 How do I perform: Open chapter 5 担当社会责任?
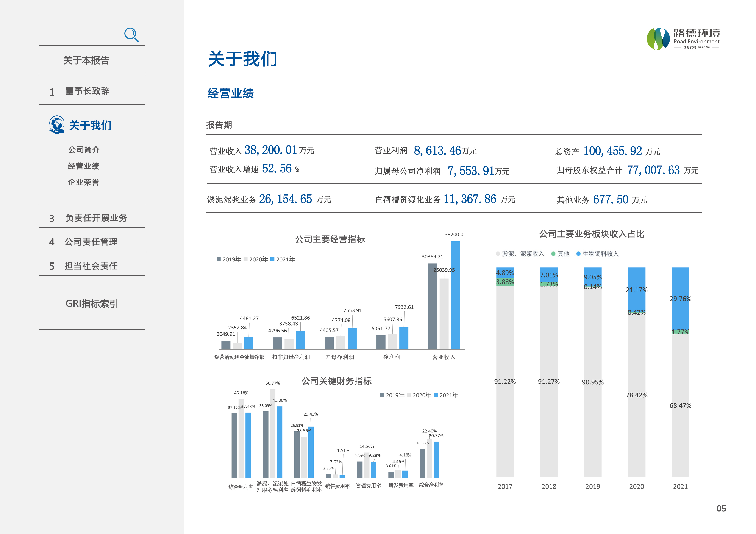click(x=91, y=266)
